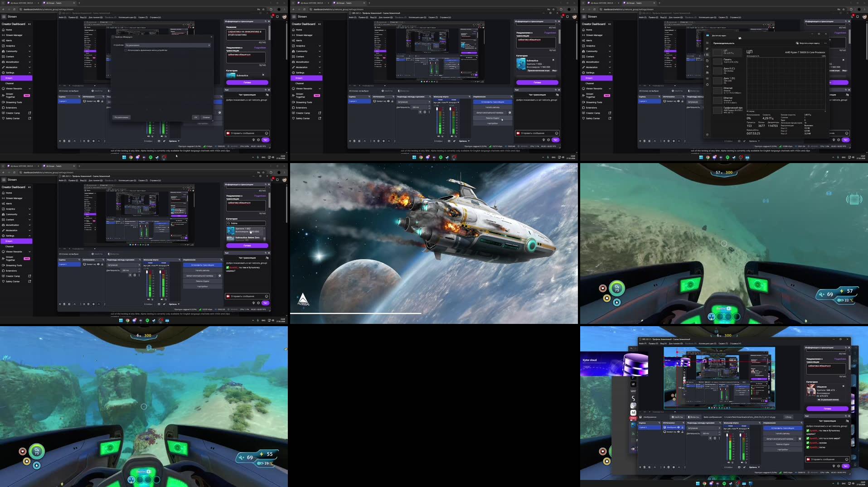Click OK in the device properties dialog
The image size is (868, 487).
[196, 117]
